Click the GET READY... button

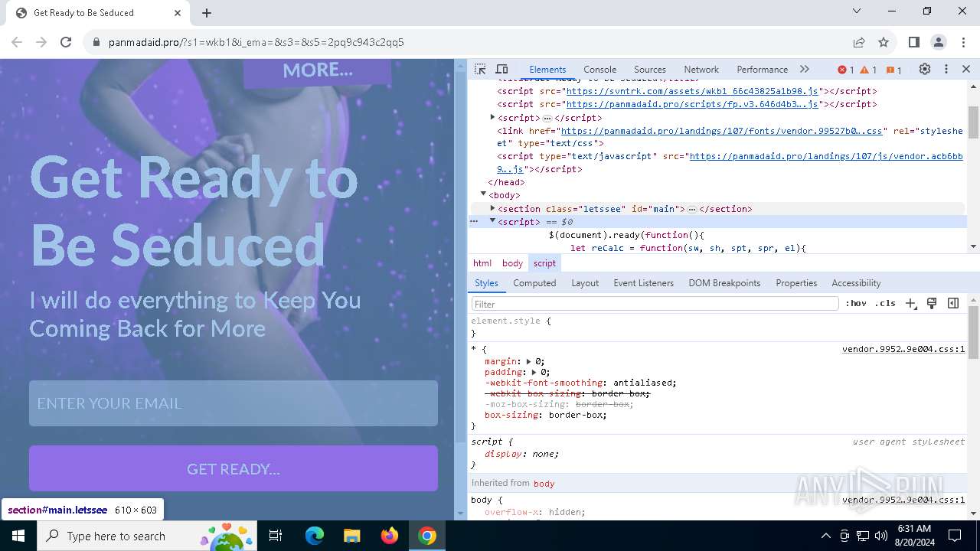(x=234, y=468)
